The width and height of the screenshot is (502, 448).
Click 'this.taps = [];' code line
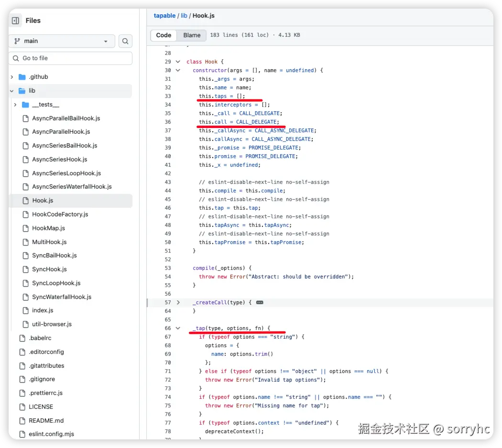click(222, 96)
